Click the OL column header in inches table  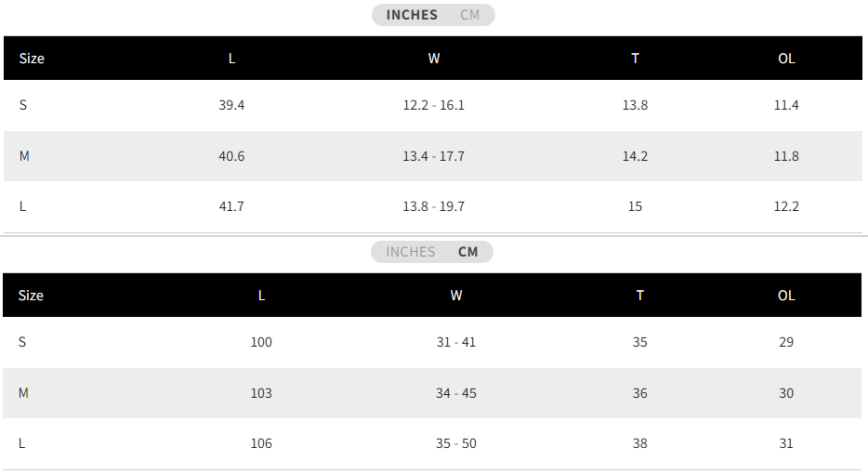coord(786,59)
